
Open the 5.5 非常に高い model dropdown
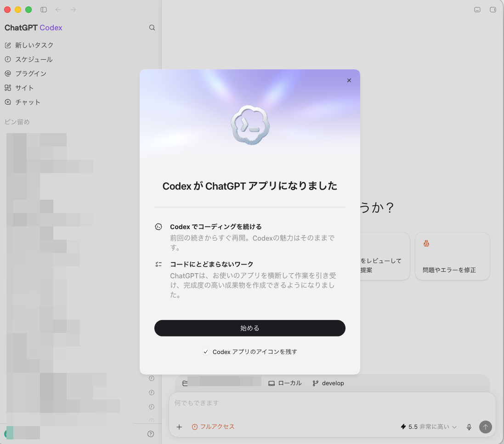(x=429, y=427)
